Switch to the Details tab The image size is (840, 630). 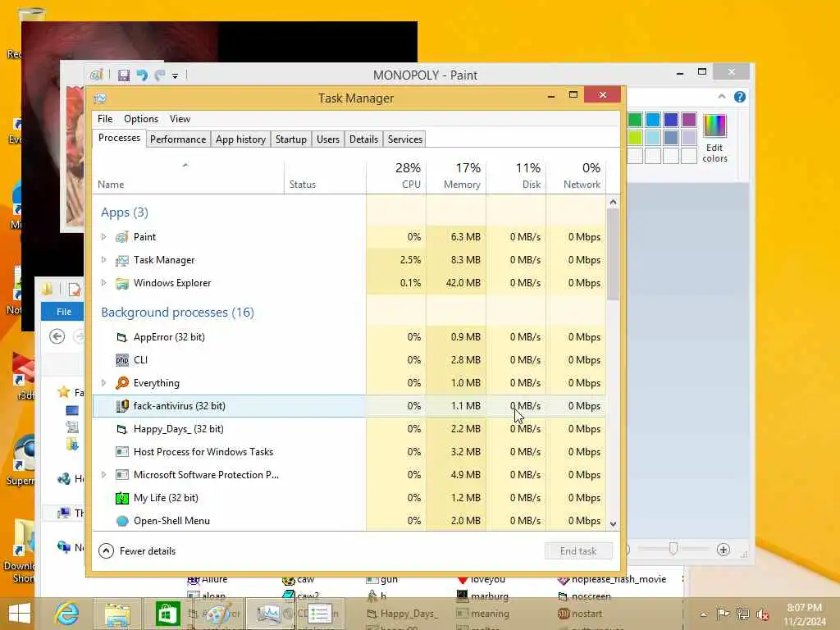363,139
